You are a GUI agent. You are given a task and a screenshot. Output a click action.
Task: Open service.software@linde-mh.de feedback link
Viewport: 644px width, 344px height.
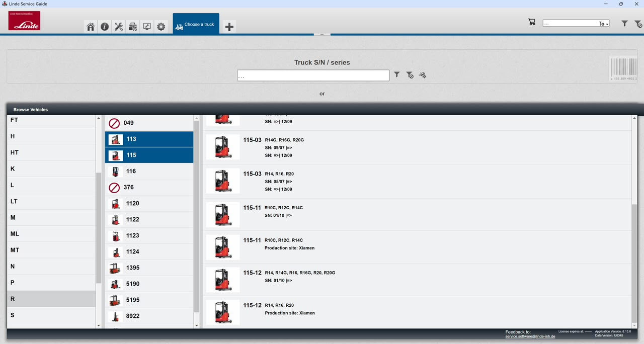click(530, 336)
